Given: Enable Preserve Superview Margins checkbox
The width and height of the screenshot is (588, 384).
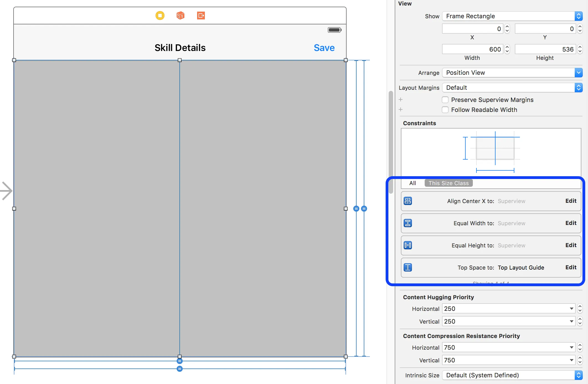Looking at the screenshot, I should (445, 100).
